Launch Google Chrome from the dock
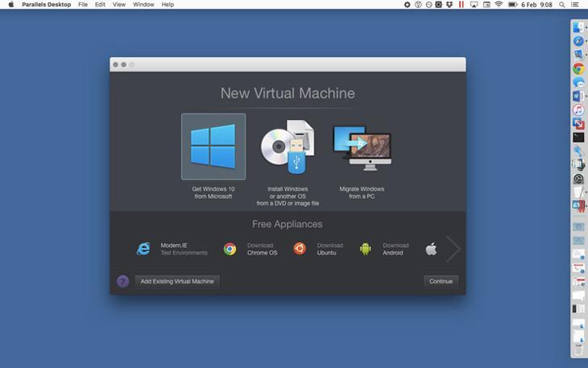This screenshot has width=588, height=368. [x=578, y=68]
